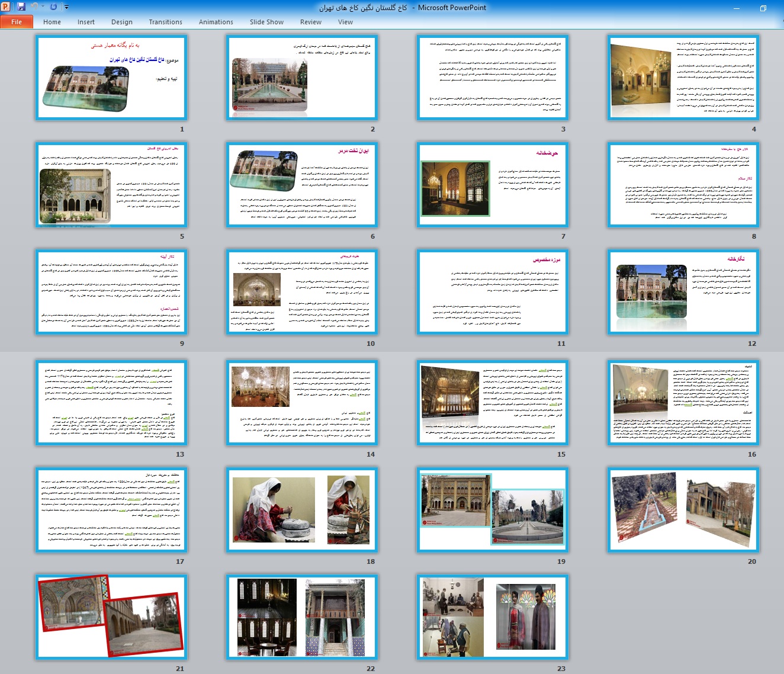This screenshot has height=674, width=784.
Task: Select the Animations tab
Action: pos(216,22)
